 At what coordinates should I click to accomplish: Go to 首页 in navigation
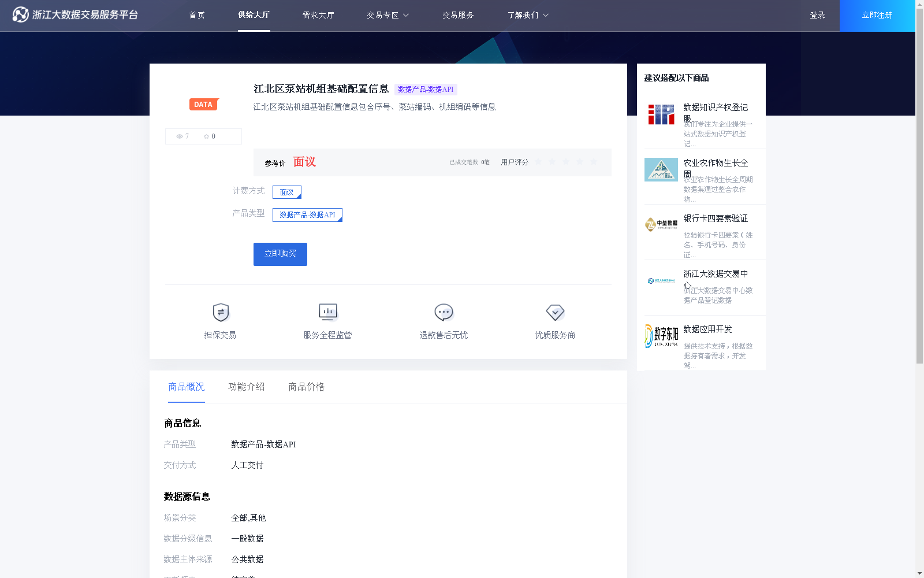pos(197,15)
